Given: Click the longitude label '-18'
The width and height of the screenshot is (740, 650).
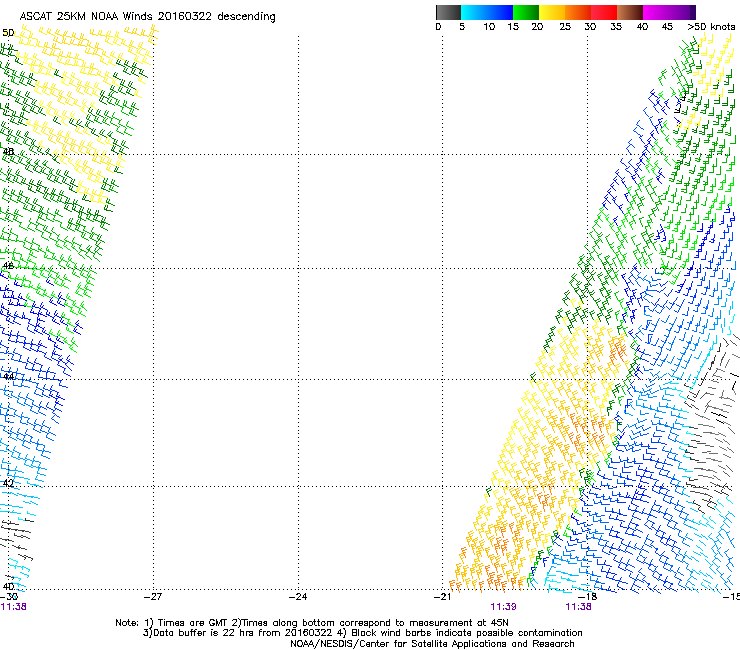Looking at the screenshot, I should [x=587, y=597].
